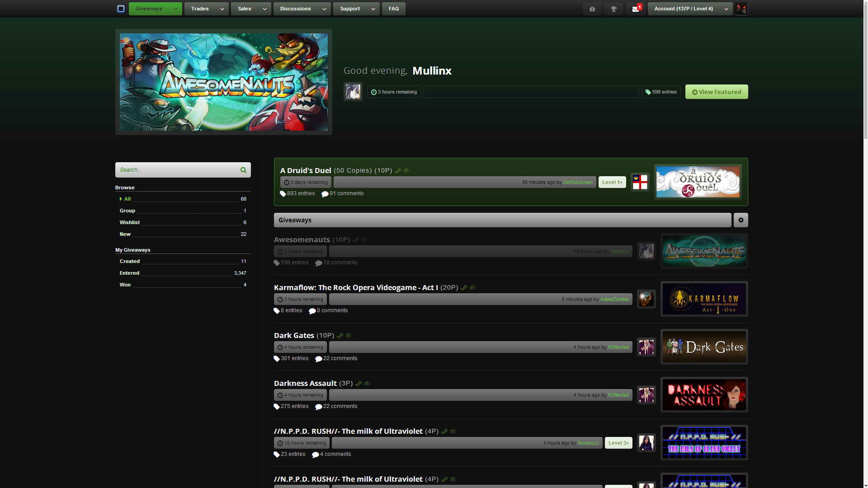Viewport: 868px width, 488px height.
Task: Open the gift icon in the top bar
Action: 592,9
